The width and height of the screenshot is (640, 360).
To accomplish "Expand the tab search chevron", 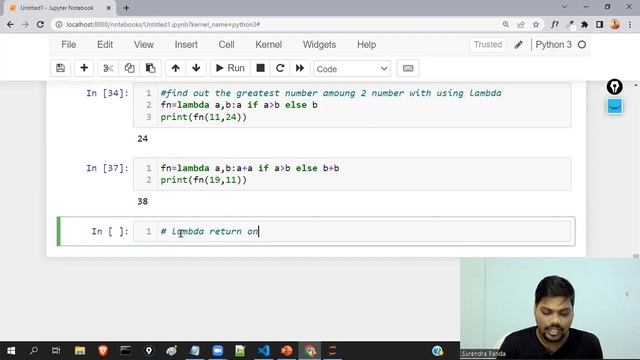I will point(564,7).
